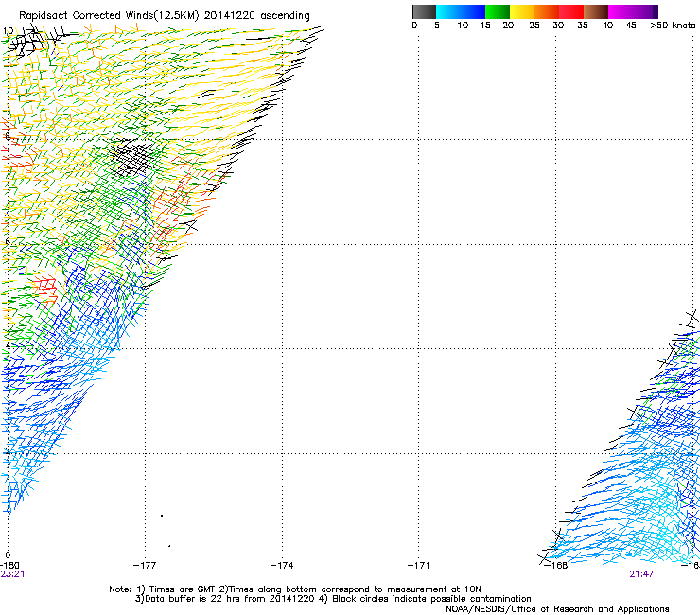700x615 pixels.
Task: Select the orange 25–30 knots legend segment
Action: [547, 11]
